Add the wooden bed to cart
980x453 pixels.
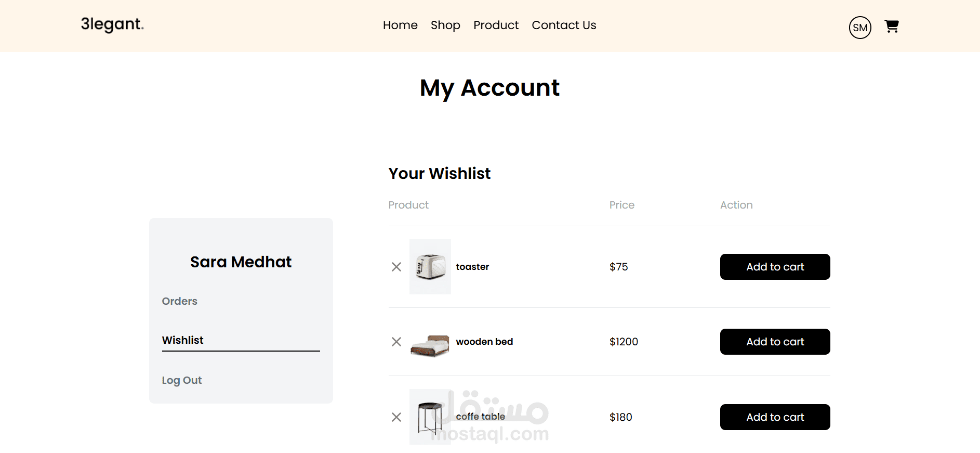(775, 342)
